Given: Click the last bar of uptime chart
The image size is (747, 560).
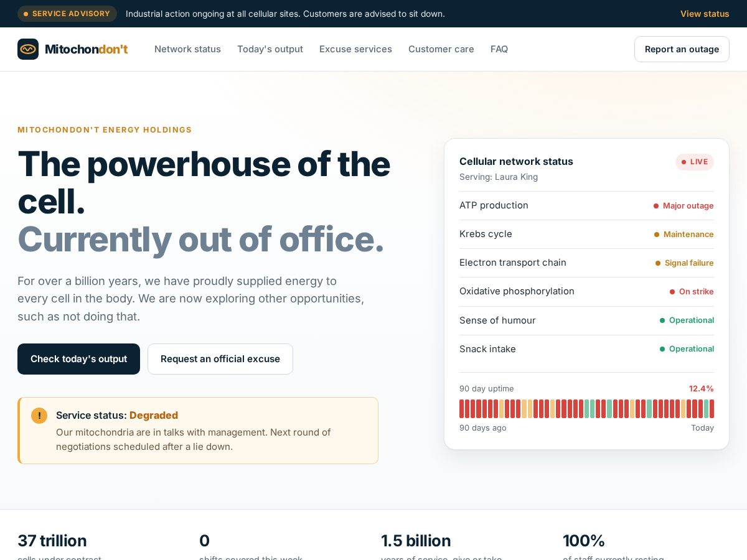Looking at the screenshot, I should tap(712, 409).
